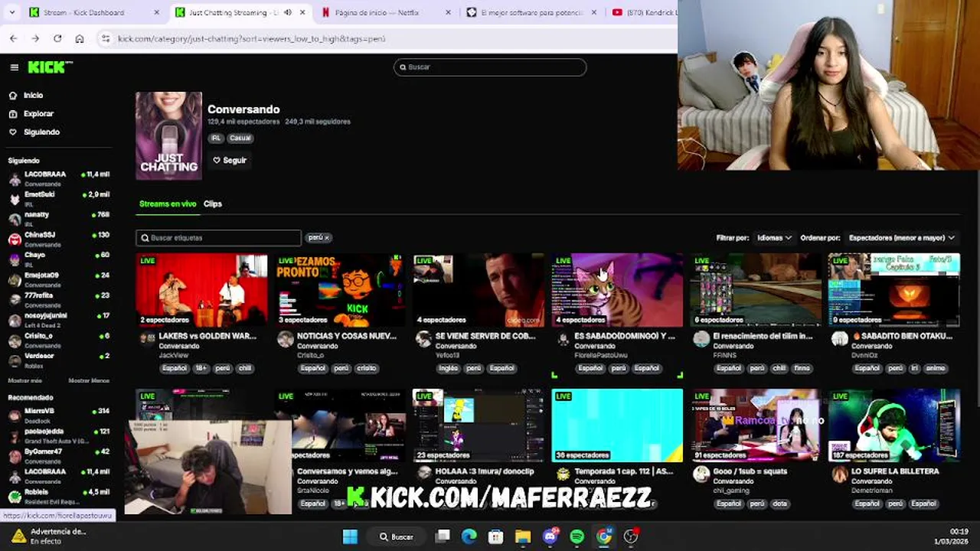980x551 pixels.
Task: Open Crisito_o avatar under Noticias stream
Action: 286,340
